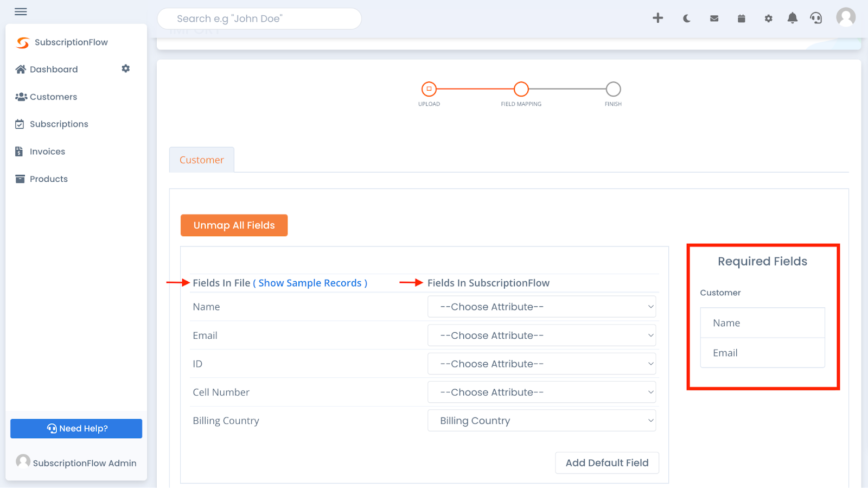The image size is (868, 488).
Task: Expand attribute dropdown for Cell Number
Action: point(541,392)
